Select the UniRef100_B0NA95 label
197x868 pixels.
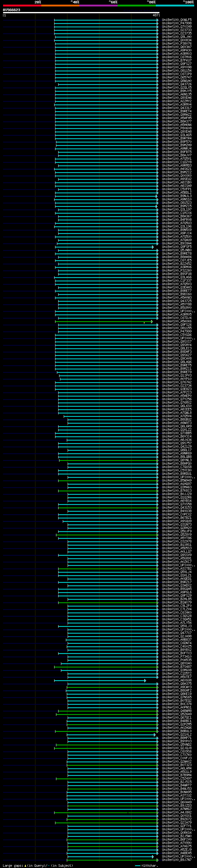[177, 792]
